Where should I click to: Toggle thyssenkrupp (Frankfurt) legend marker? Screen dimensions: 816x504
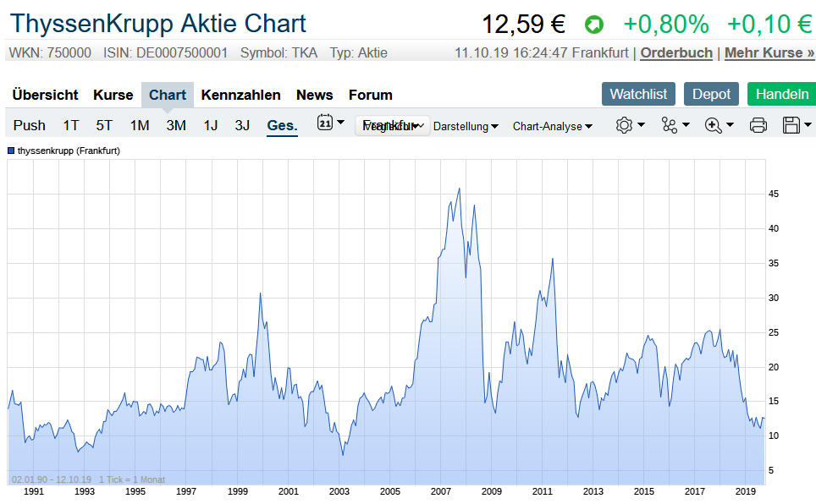point(12,151)
